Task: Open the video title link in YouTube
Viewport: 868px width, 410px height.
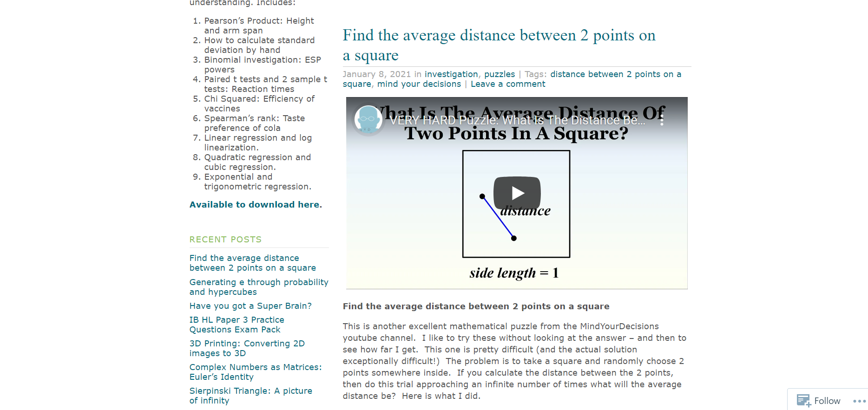Action: click(x=517, y=120)
